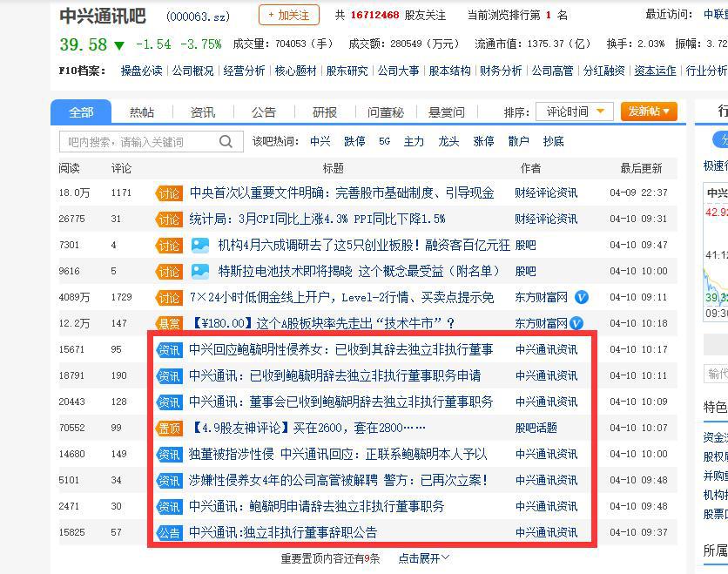Viewport: 728px width, 574px height.
Task: Open the 核心题材 F10 link
Action: click(296, 71)
